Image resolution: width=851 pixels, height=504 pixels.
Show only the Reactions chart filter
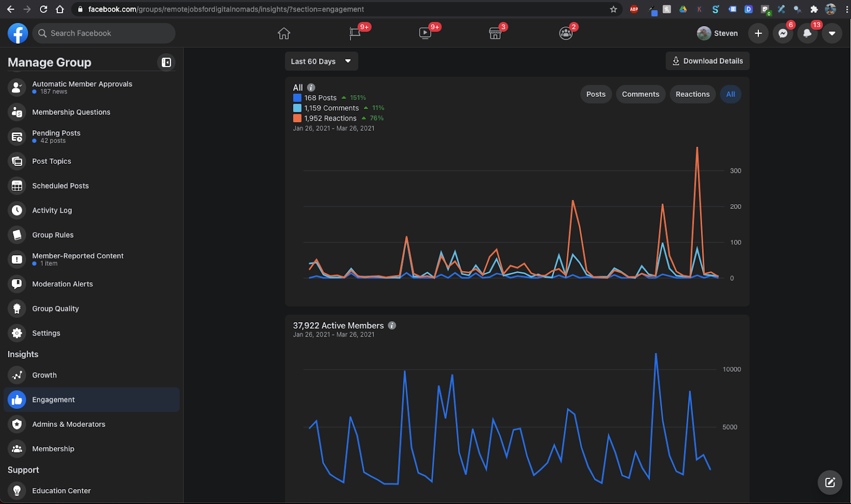click(693, 94)
